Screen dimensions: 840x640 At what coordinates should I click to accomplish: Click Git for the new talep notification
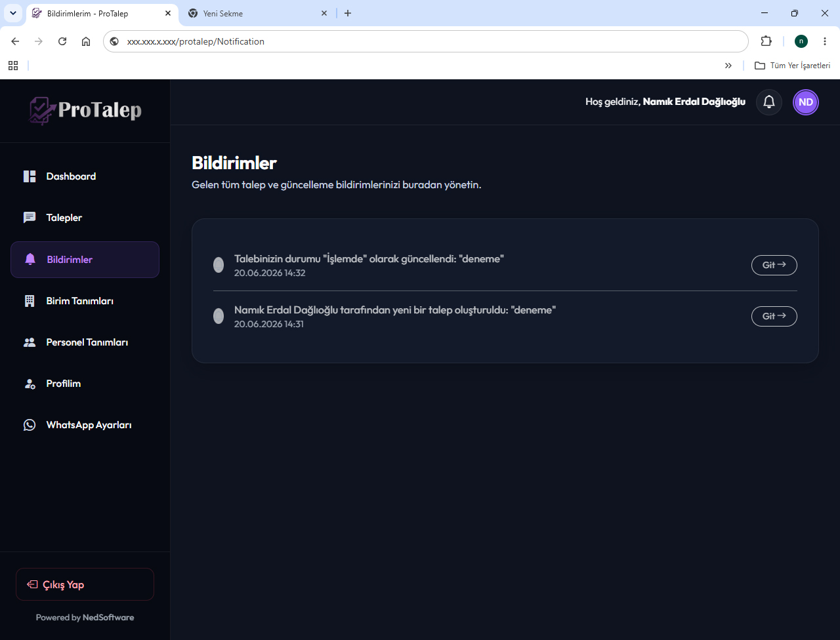click(774, 316)
